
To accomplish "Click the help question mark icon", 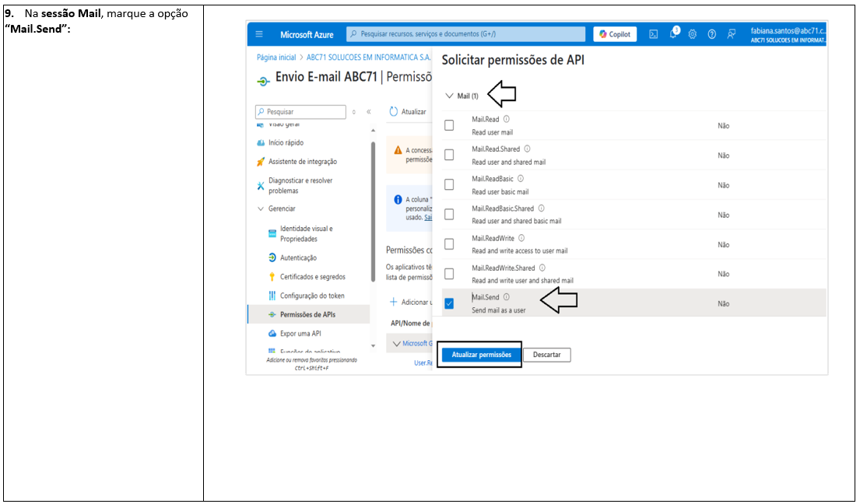I will click(x=711, y=34).
